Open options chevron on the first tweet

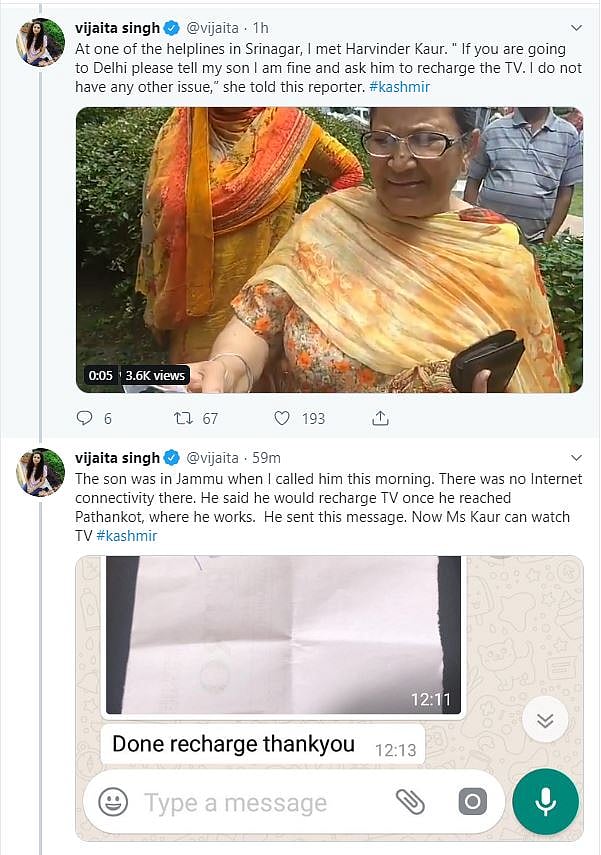click(576, 29)
